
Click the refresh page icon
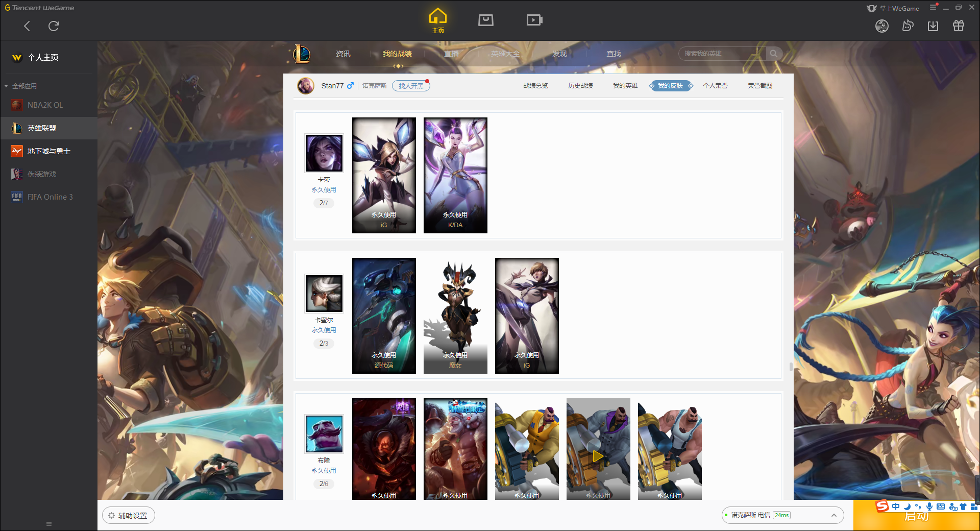pos(54,26)
